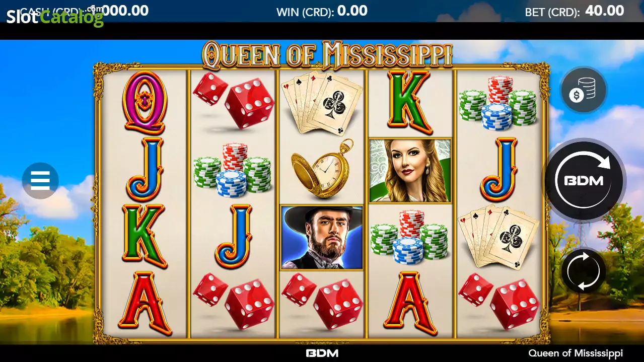Click the pink Q symbol on reel one
The width and height of the screenshot is (644, 362).
pos(145,103)
